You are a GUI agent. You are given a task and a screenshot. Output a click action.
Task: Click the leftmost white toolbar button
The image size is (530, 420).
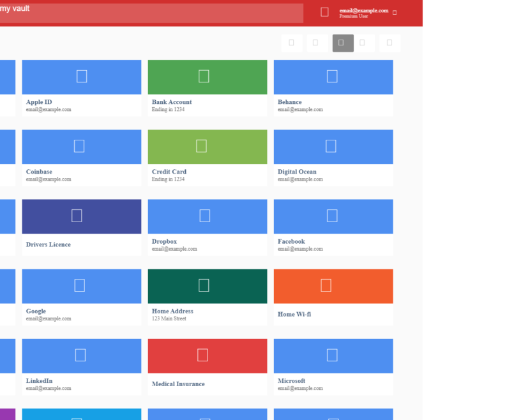pyautogui.click(x=291, y=43)
